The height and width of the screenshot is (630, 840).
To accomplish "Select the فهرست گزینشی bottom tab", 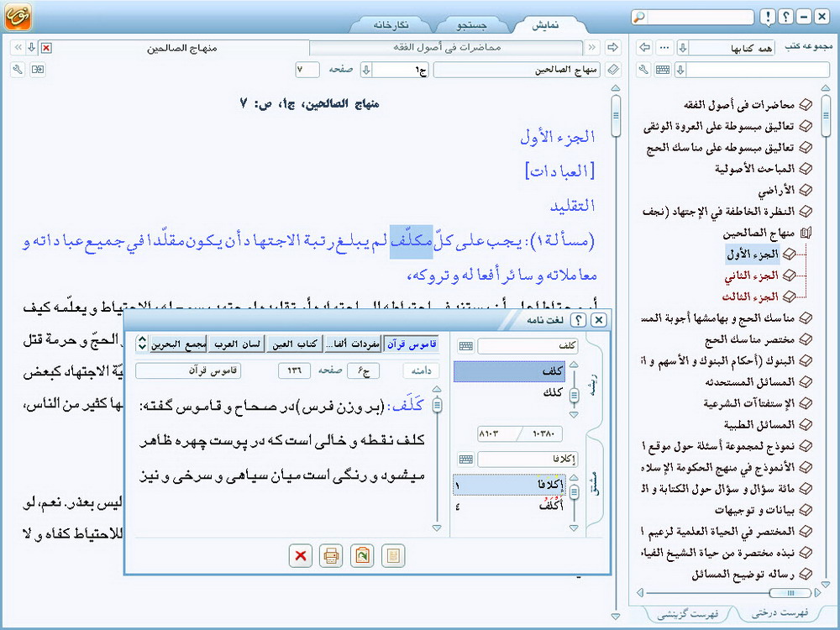I will [689, 614].
